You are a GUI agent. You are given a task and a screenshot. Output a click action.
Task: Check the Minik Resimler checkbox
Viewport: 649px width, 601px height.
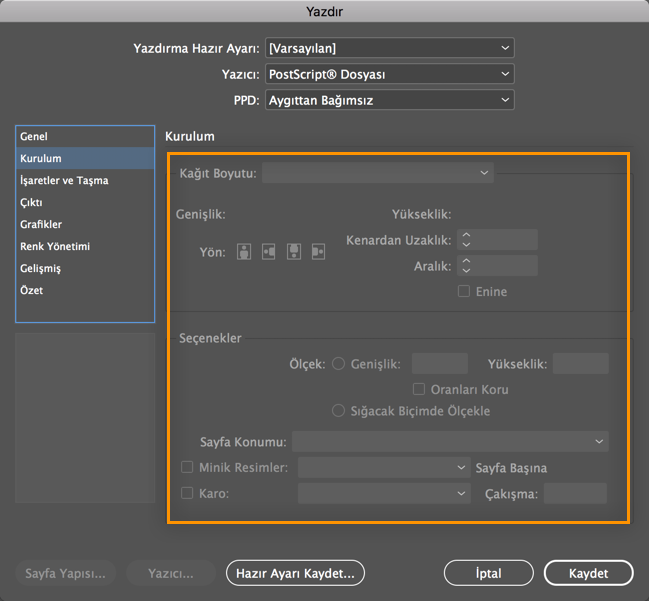tap(187, 467)
